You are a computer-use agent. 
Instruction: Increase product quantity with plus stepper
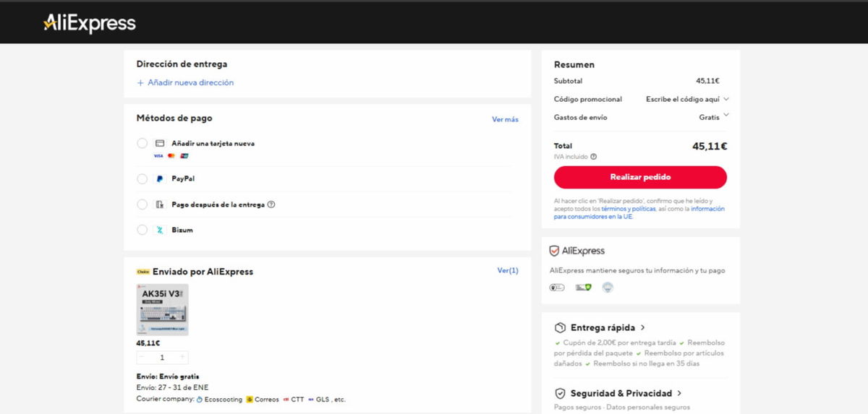click(x=182, y=357)
